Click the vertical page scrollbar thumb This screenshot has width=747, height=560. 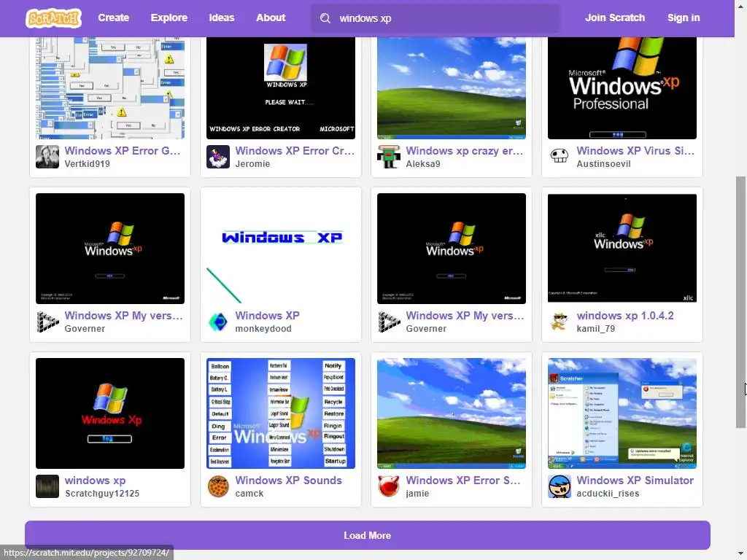point(740,302)
